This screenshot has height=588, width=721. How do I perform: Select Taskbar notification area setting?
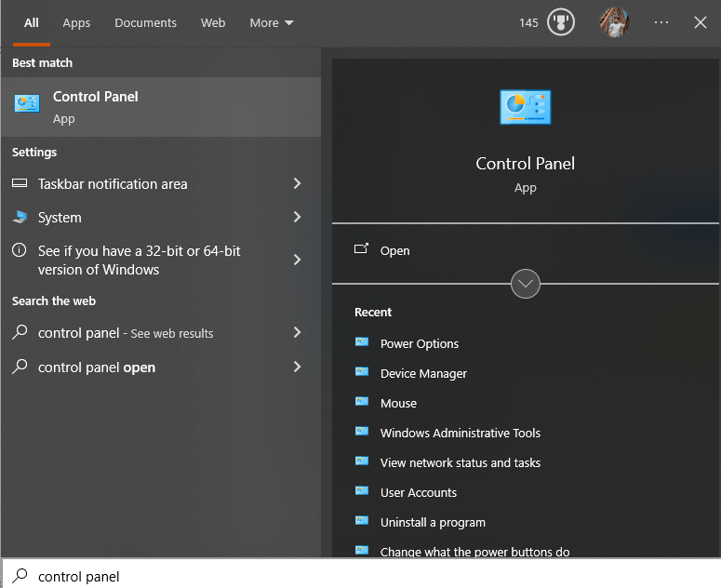(x=160, y=184)
